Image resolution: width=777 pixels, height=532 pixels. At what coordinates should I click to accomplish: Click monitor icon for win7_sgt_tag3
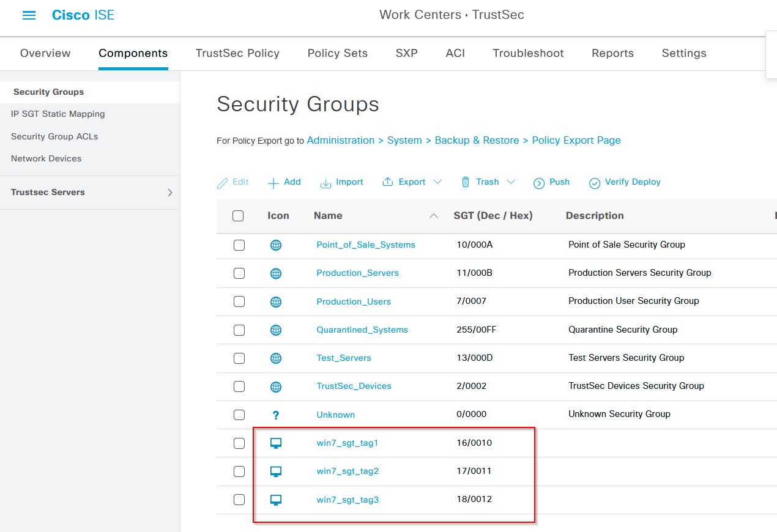(x=276, y=500)
